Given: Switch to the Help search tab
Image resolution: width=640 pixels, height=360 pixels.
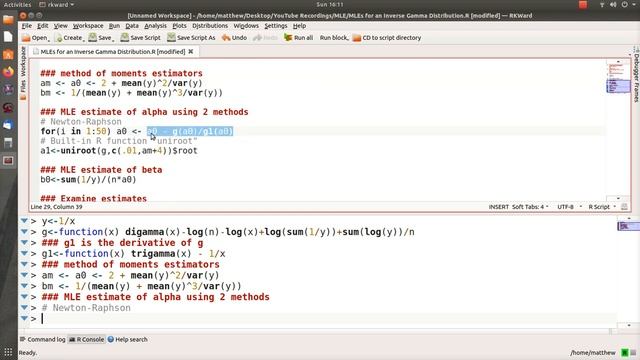Looking at the screenshot, I should point(127,340).
